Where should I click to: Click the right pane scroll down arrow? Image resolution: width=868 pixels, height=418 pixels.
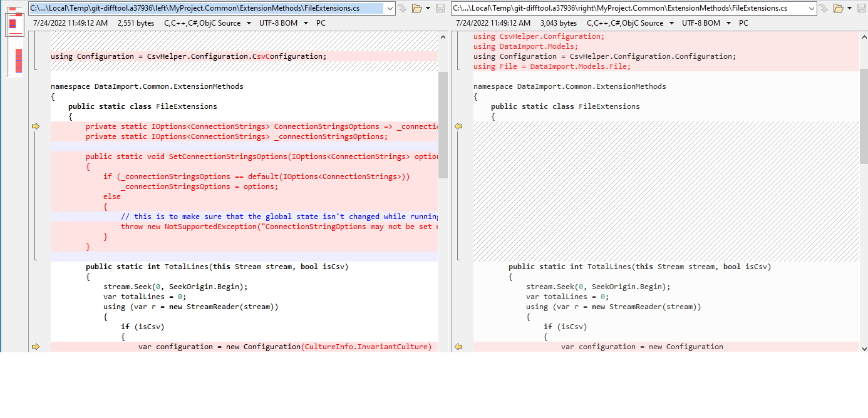864,348
